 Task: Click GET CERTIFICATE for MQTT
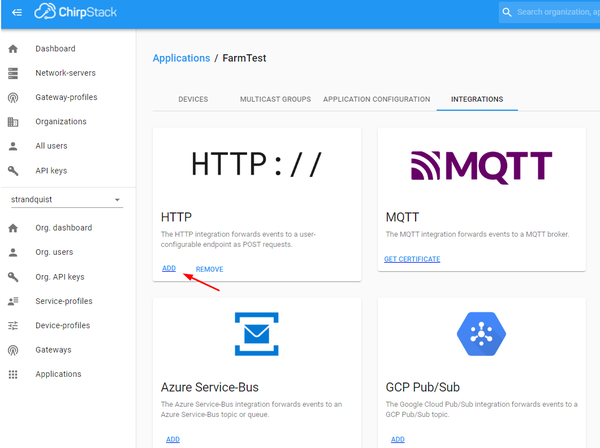pyautogui.click(x=411, y=259)
